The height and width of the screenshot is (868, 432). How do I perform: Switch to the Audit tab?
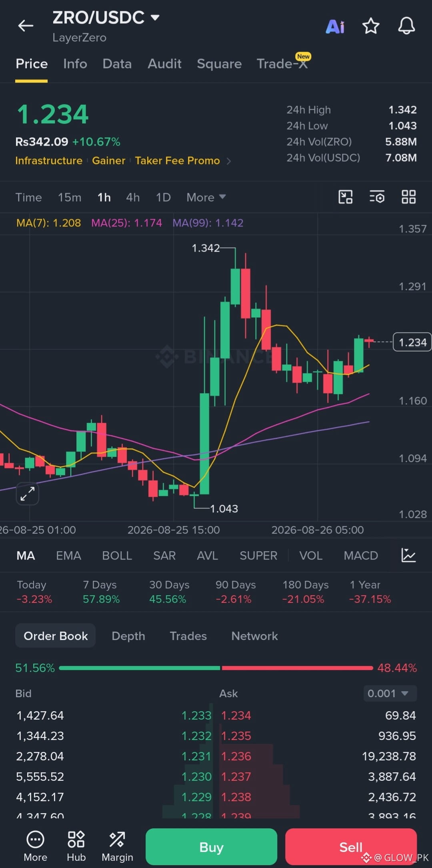(164, 64)
